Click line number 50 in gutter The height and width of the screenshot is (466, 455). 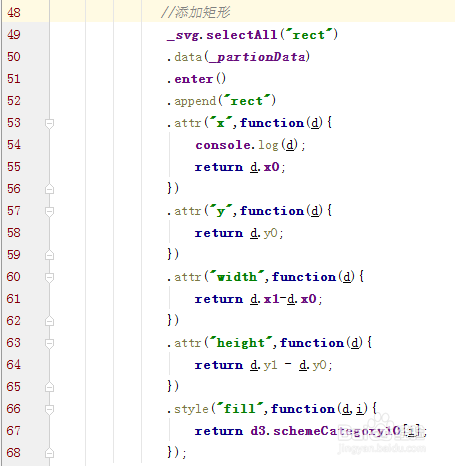coord(14,57)
